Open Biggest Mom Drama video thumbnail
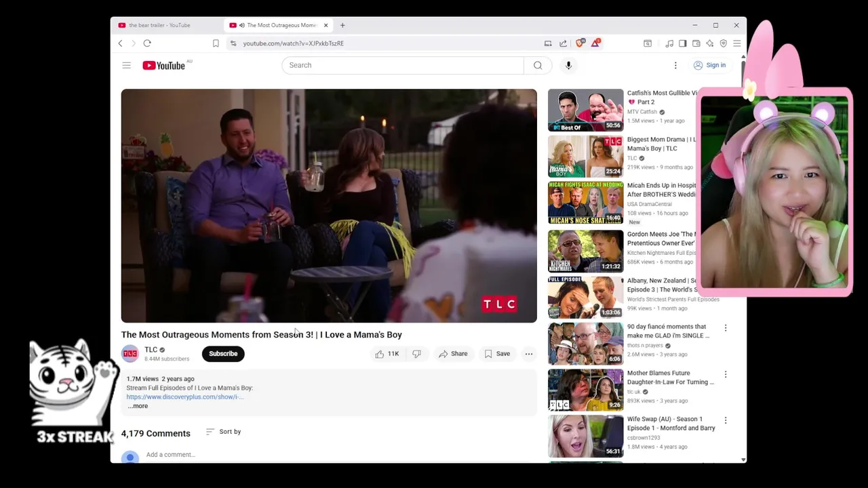Viewport: 868px width, 488px height. (585, 156)
